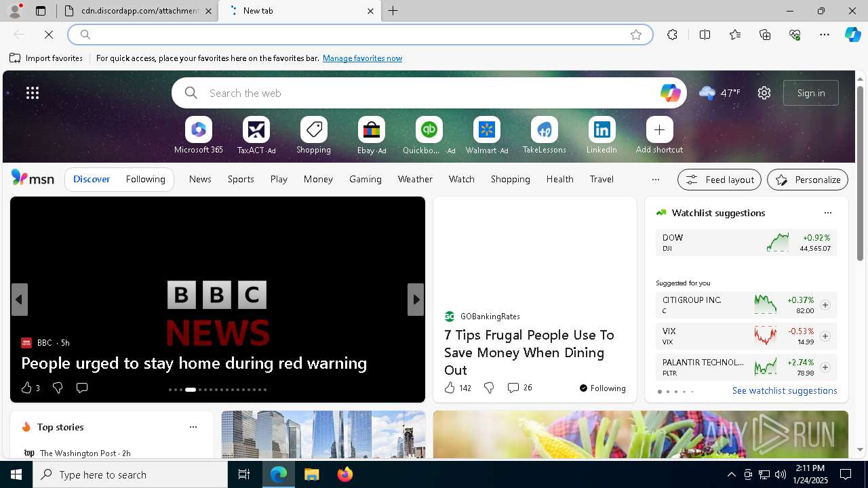
Task: Open the Microsoft apps launcher grid
Action: [33, 93]
